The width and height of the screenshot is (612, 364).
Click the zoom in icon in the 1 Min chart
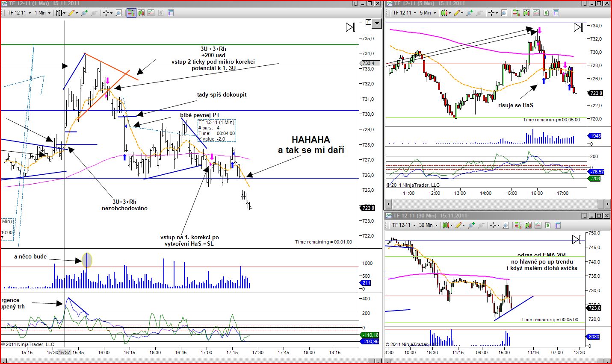click(x=85, y=13)
